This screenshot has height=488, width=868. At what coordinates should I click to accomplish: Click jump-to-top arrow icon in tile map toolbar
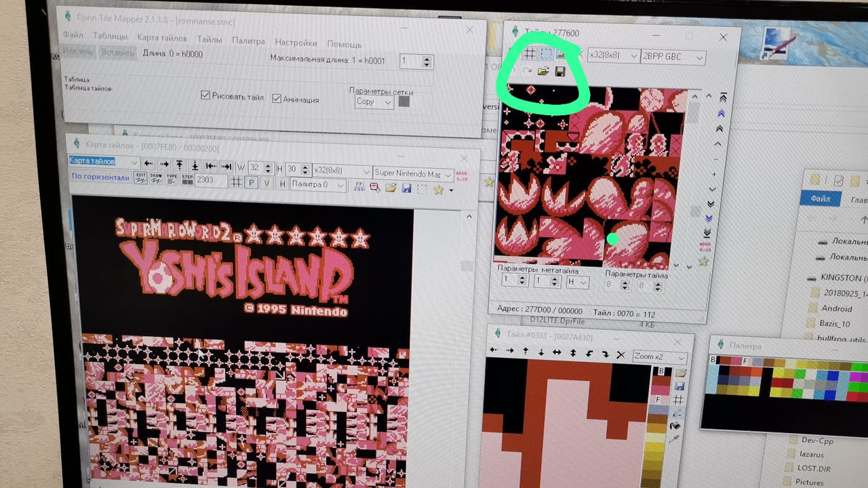[179, 164]
